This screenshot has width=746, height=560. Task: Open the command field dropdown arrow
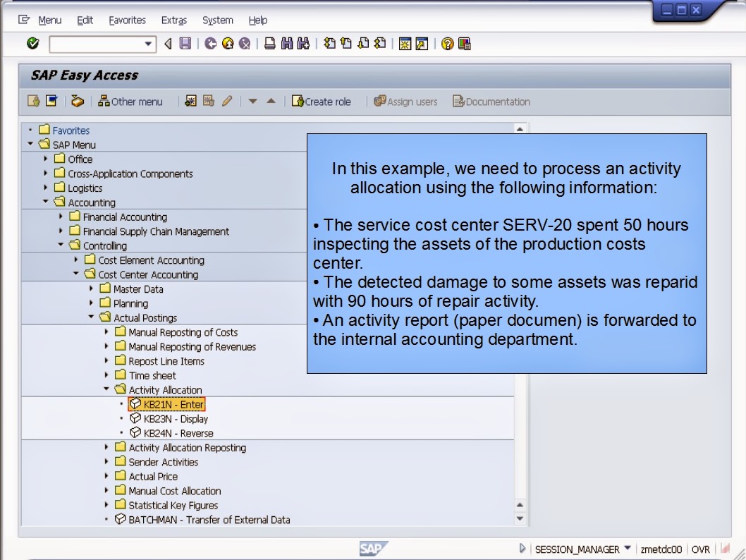click(149, 44)
